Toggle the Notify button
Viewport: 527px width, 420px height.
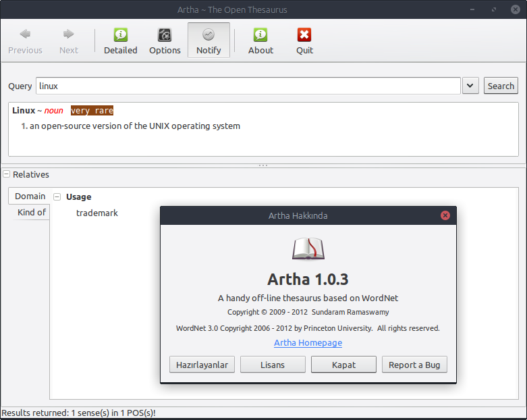[209, 41]
